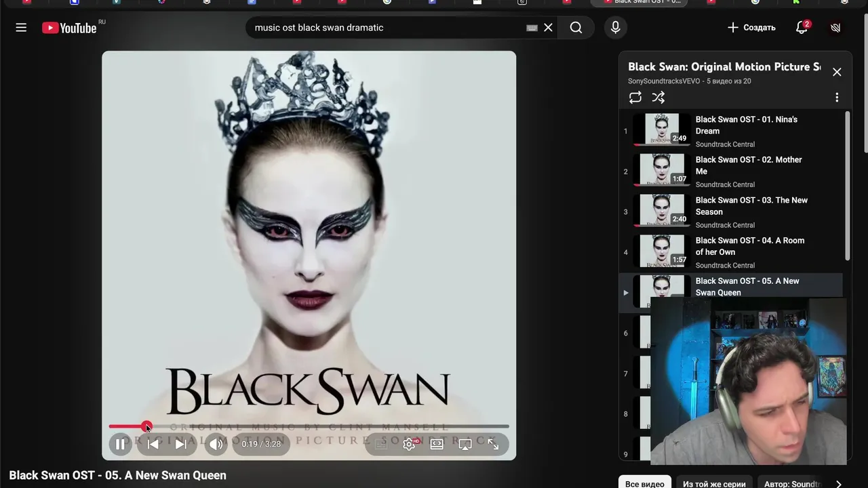Viewport: 868px width, 488px height.
Task: Mute the player volume
Action: click(216, 444)
